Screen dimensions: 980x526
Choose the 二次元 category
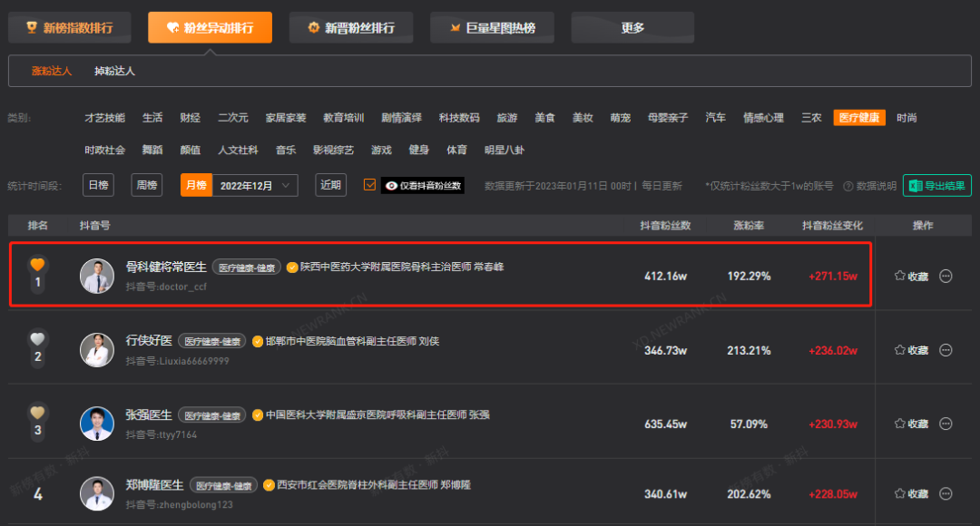pyautogui.click(x=233, y=118)
